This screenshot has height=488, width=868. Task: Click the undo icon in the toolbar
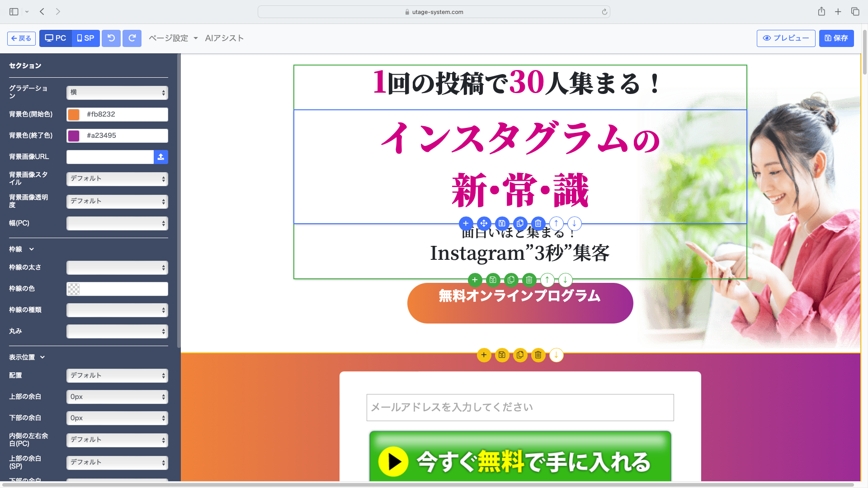[x=111, y=38]
